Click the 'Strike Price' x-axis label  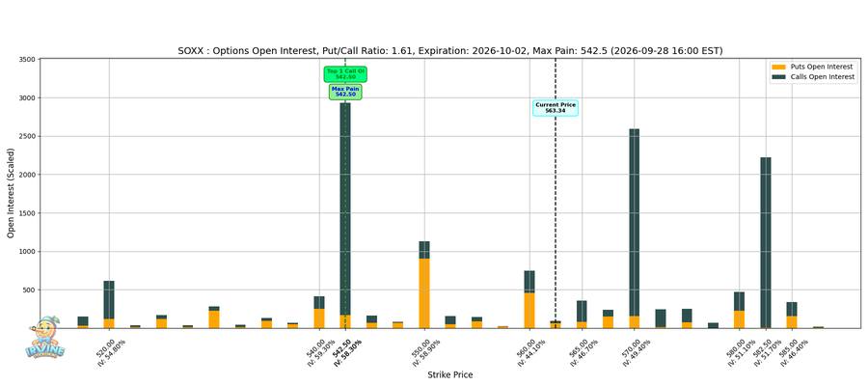pos(450,375)
